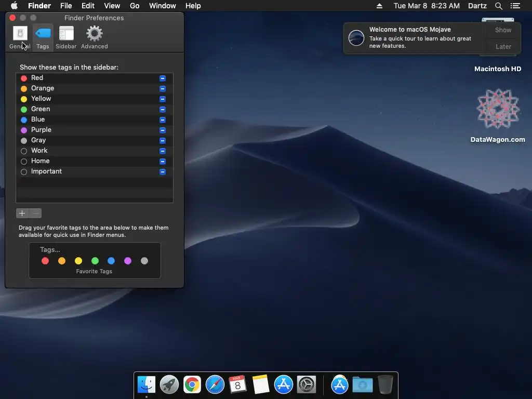Open the Go menu
This screenshot has width=532, height=399.
point(135,6)
